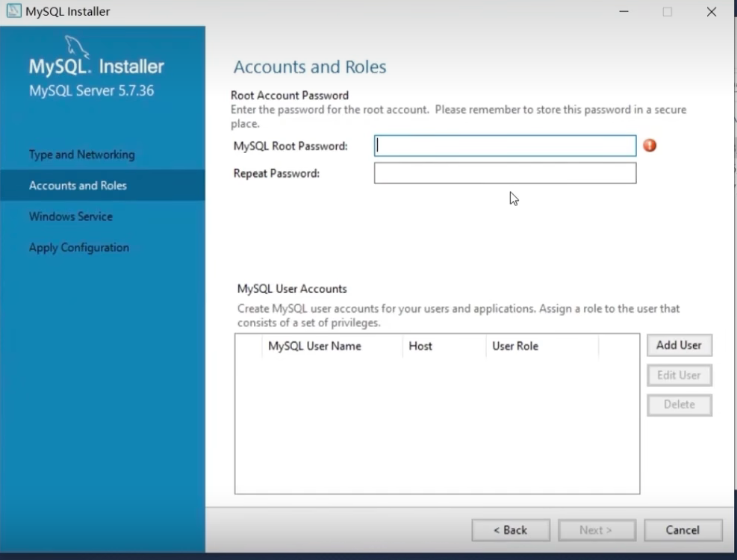This screenshot has height=560, width=737.
Task: Cancel the installer configuration
Action: pyautogui.click(x=683, y=530)
